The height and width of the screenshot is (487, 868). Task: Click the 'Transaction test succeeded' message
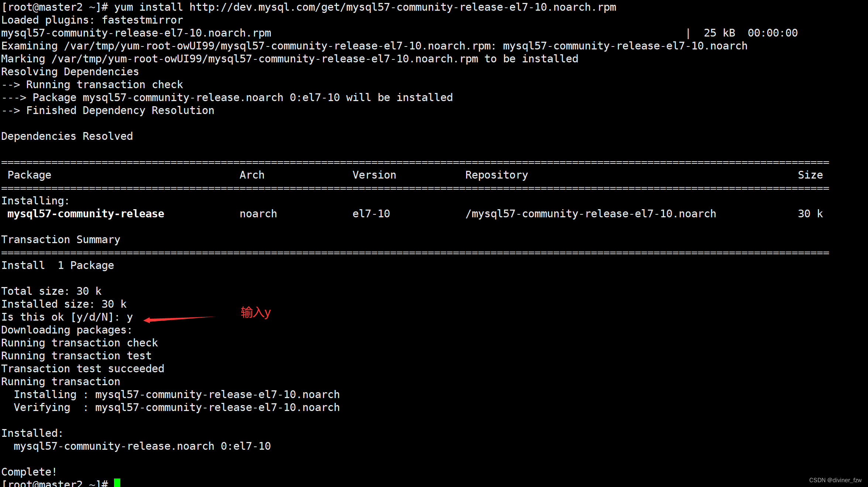(83, 368)
